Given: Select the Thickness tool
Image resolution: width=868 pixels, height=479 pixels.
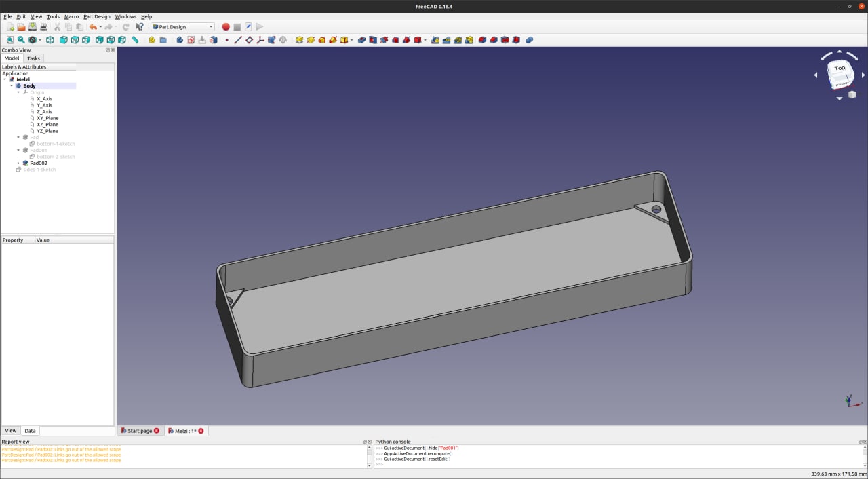Looking at the screenshot, I should [x=516, y=40].
